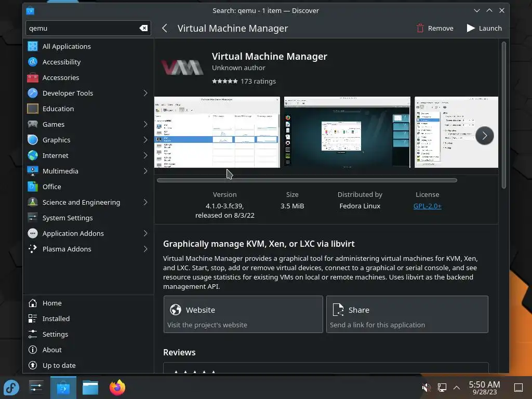
Task: Click the vertical page scrollbar
Action: [504, 115]
